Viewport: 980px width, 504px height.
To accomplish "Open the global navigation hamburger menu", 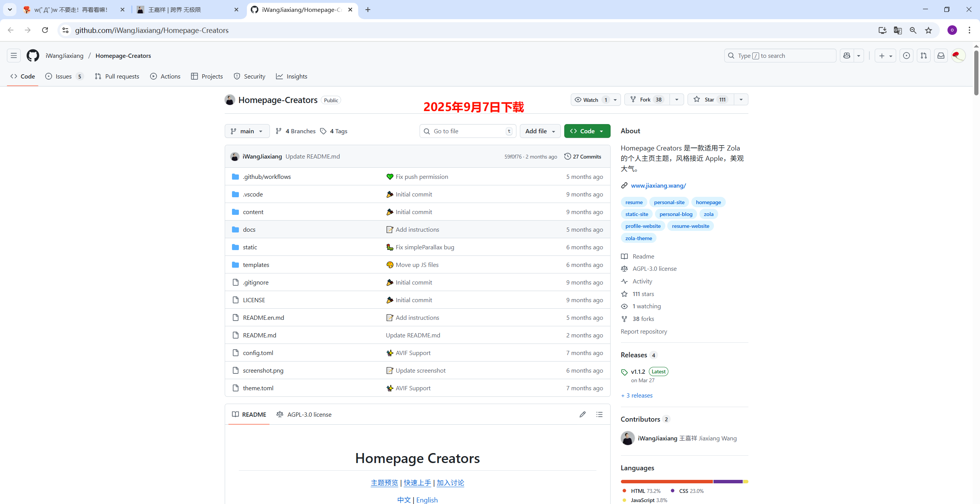I will click(14, 56).
